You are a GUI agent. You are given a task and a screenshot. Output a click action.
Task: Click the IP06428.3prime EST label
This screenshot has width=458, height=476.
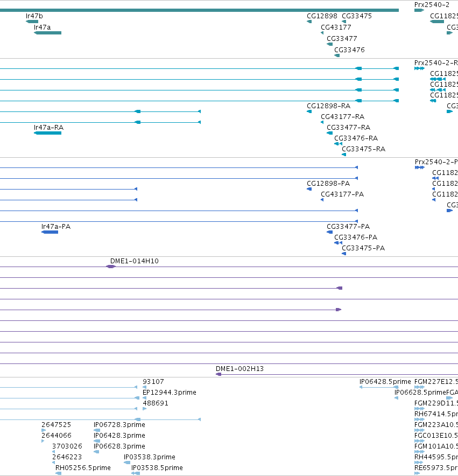[119, 435]
